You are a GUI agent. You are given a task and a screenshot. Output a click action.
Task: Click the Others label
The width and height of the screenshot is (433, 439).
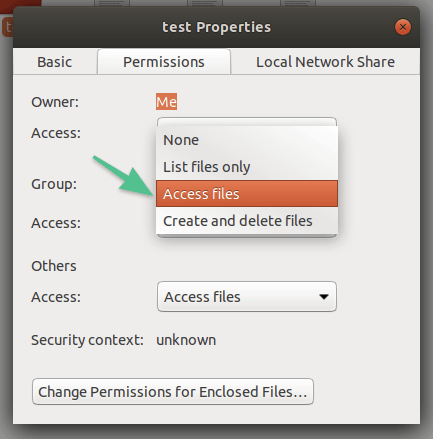tap(54, 266)
